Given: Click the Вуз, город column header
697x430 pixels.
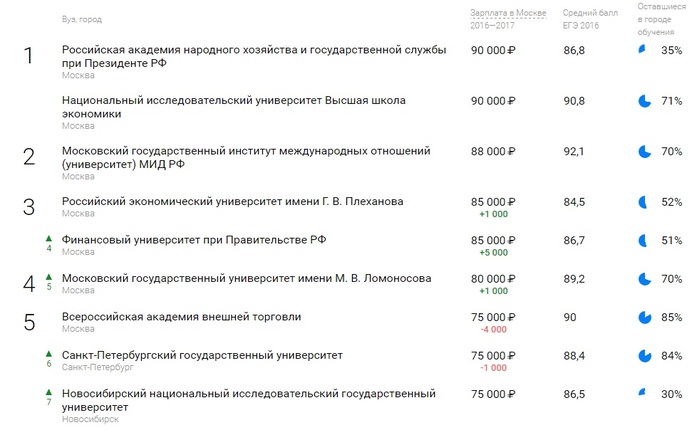Looking at the screenshot, I should click(x=81, y=19).
